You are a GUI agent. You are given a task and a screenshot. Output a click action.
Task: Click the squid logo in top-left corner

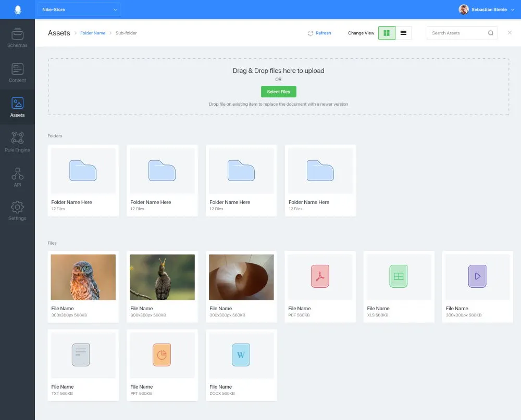pyautogui.click(x=18, y=10)
